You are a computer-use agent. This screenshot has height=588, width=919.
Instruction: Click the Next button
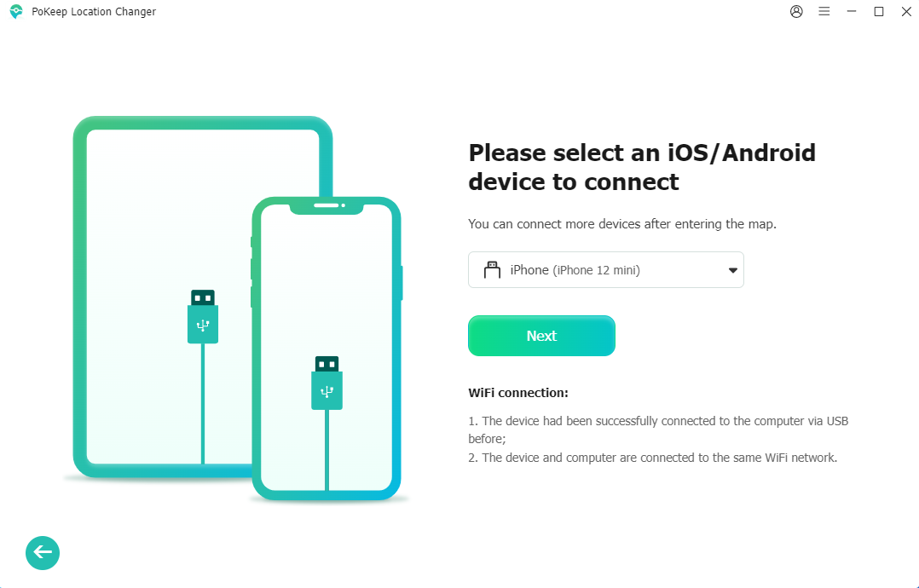[541, 336]
